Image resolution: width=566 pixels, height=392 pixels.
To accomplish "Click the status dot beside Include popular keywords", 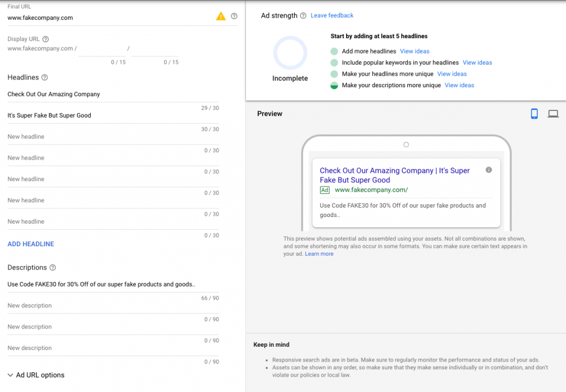I will [334, 63].
